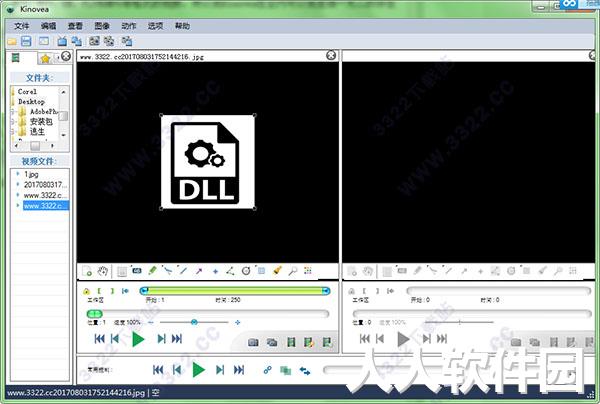
Task: Set working zone start bracket in left screen
Action: click(99, 291)
